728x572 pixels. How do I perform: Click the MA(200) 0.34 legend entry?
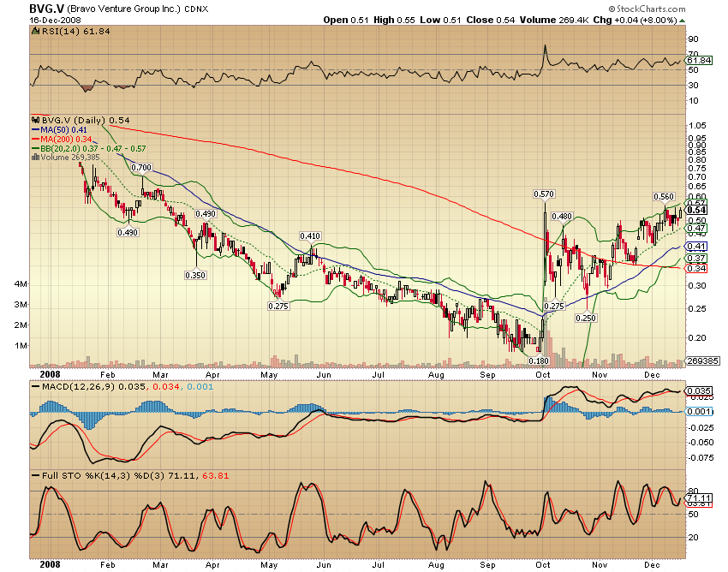pyautogui.click(x=65, y=140)
